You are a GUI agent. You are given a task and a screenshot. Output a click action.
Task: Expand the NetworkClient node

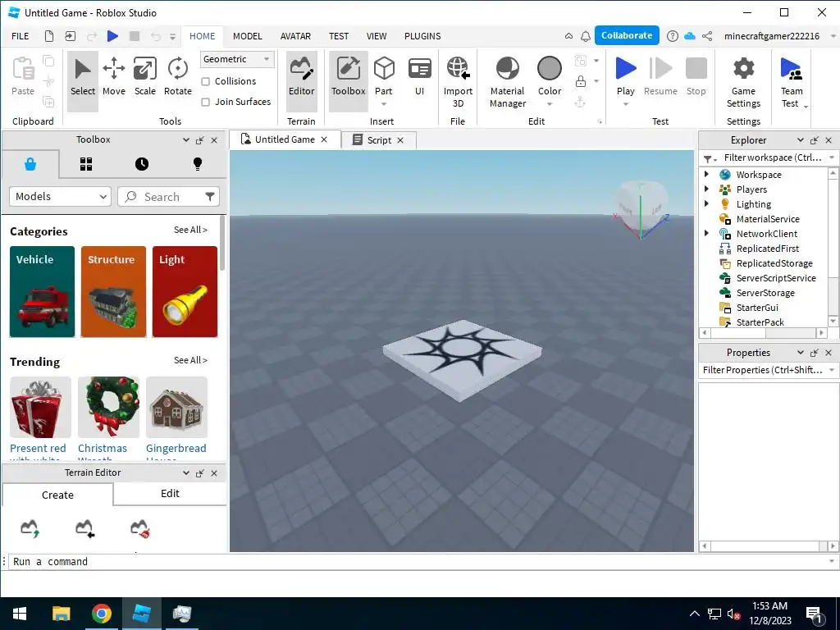click(706, 233)
